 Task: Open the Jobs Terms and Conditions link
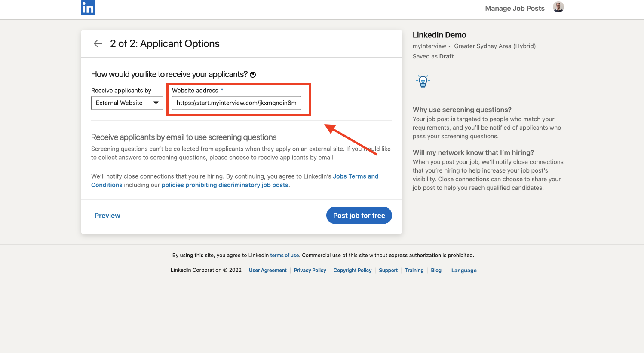(x=355, y=176)
